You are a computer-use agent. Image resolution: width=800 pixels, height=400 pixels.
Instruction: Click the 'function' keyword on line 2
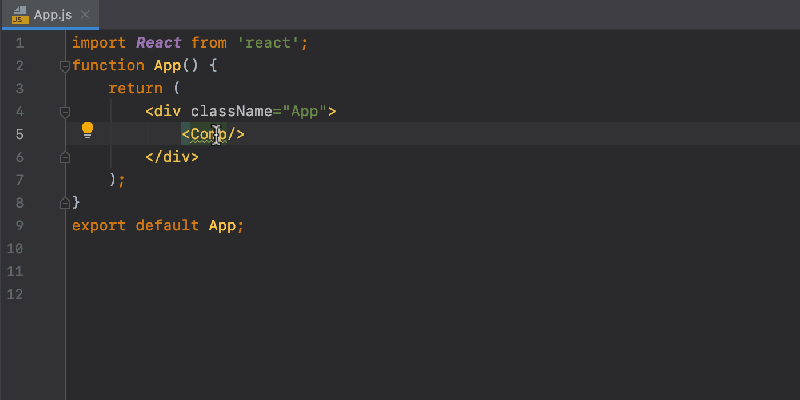(x=108, y=66)
